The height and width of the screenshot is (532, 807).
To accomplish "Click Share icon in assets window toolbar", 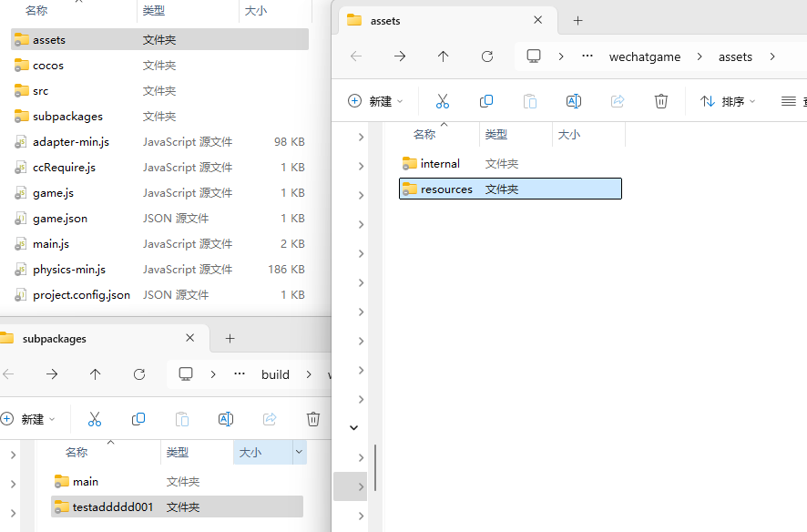I will click(618, 101).
